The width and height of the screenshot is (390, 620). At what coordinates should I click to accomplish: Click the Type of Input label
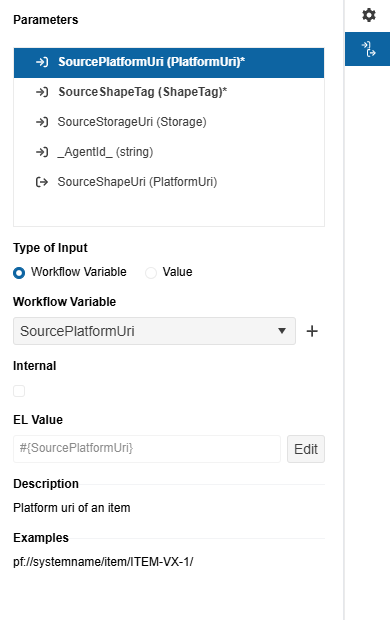[x=50, y=248]
